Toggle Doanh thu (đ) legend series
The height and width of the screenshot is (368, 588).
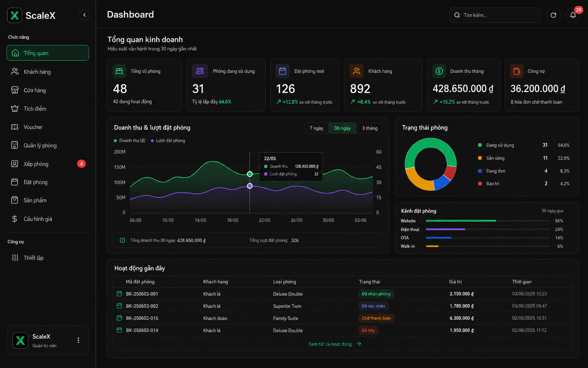click(x=129, y=141)
